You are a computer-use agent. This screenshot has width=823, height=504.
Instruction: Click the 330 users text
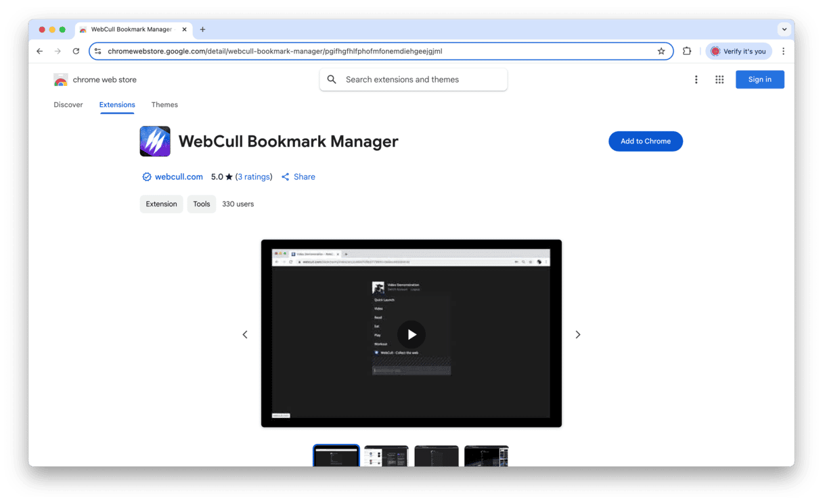[238, 204]
